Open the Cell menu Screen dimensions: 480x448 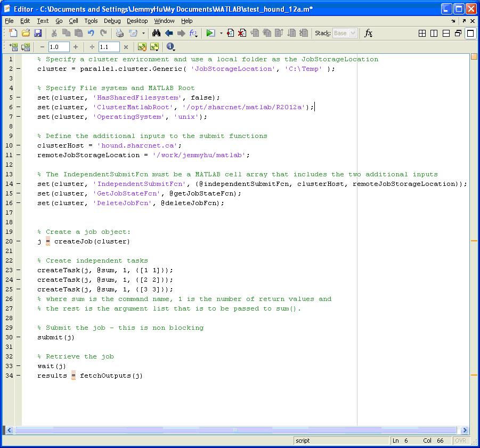point(74,21)
